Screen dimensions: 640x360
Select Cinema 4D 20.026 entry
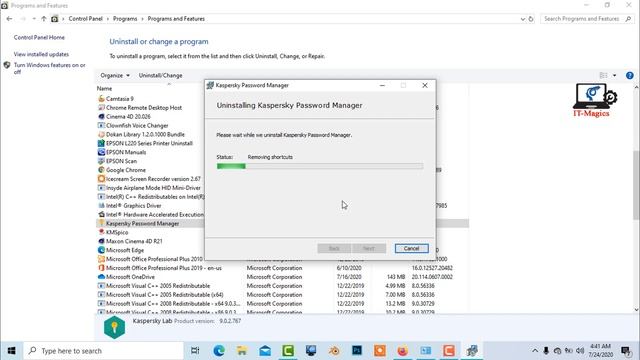click(x=128, y=117)
